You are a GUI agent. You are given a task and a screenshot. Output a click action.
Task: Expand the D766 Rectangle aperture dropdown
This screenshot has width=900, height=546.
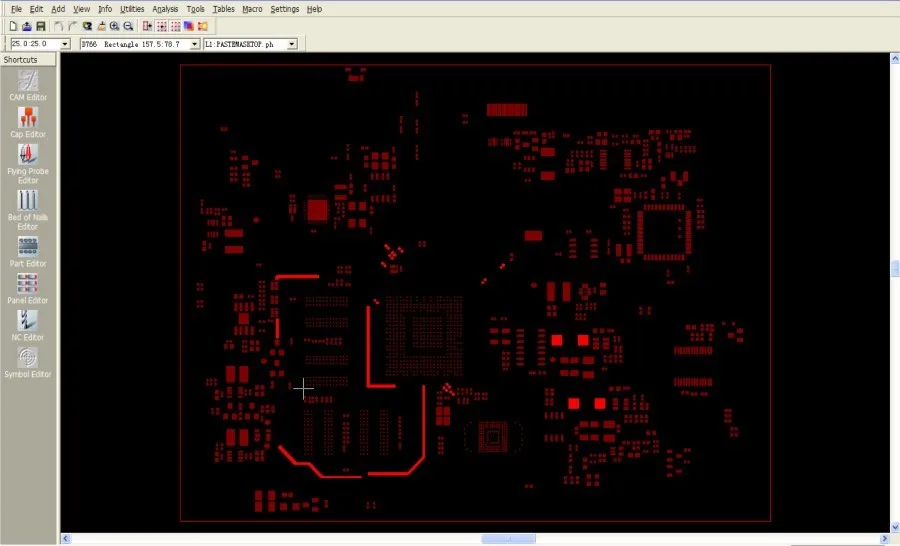coord(194,44)
